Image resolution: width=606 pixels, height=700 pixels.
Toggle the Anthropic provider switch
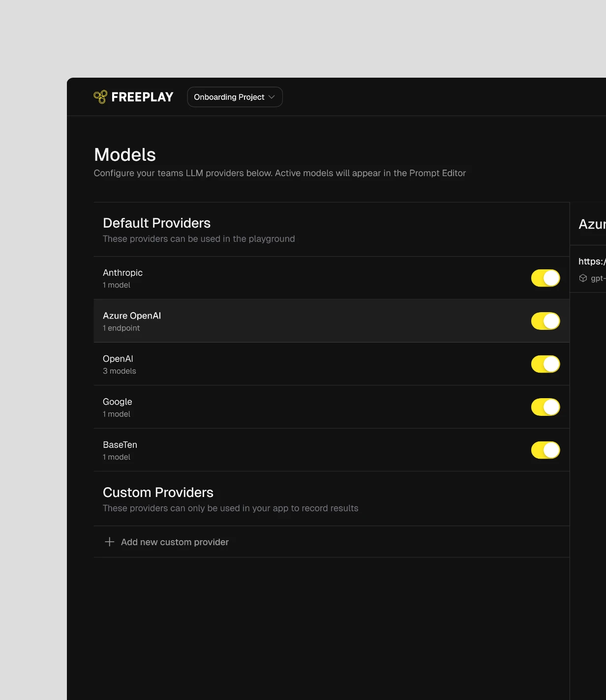click(545, 278)
